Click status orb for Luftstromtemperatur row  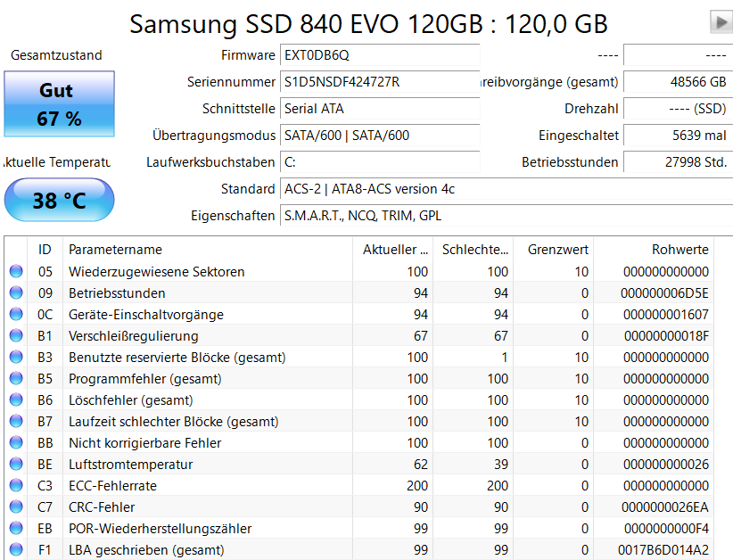click(16, 465)
